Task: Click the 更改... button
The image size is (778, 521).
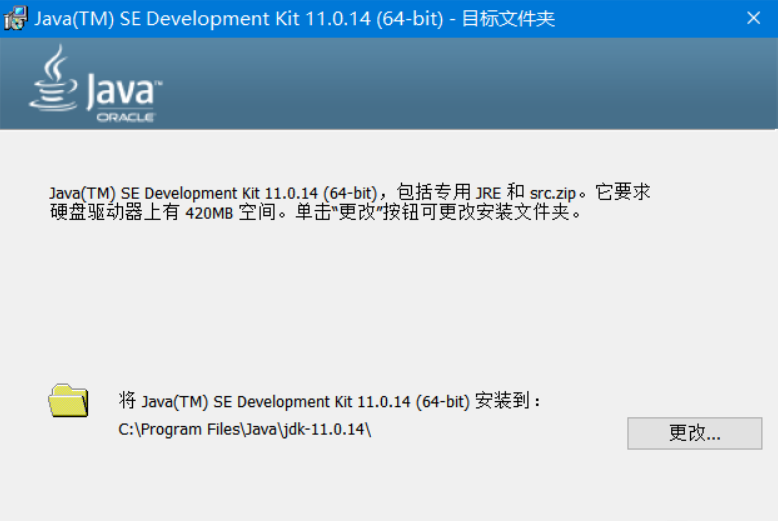Action: tap(694, 433)
